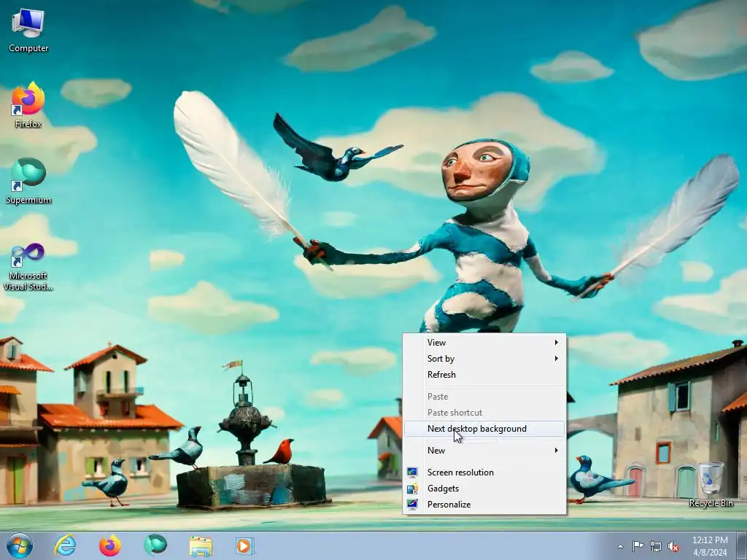
Task: Launch Internet Explorer from the taskbar
Action: [x=65, y=545]
